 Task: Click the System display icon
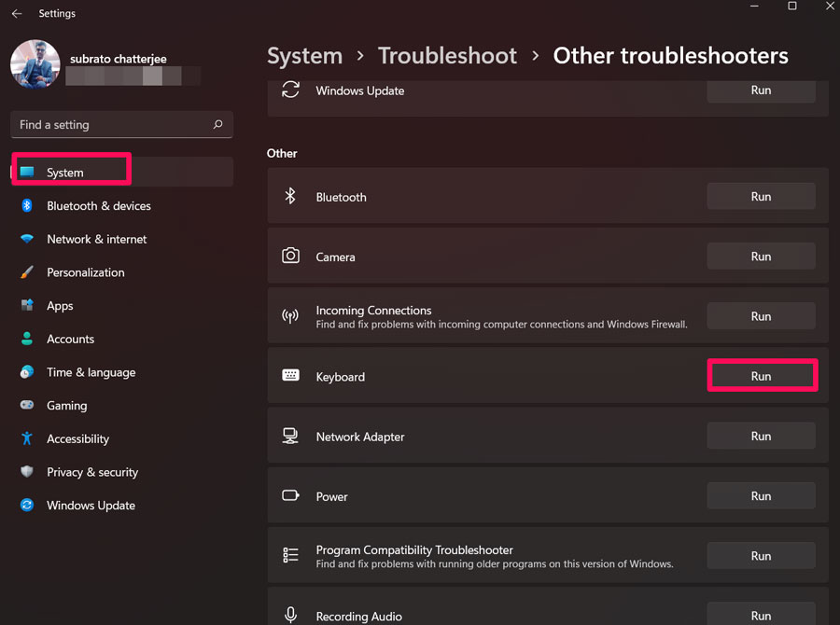coord(27,172)
